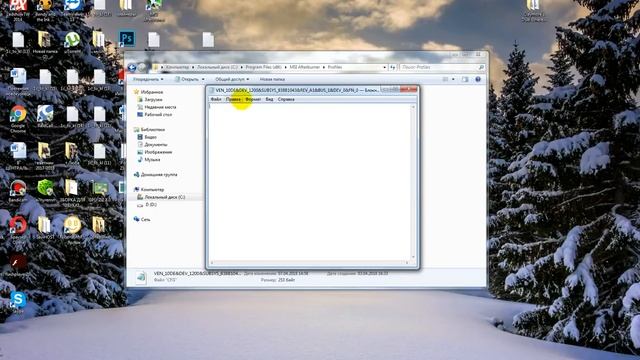
Task: Open the Справка menu in Notepad
Action: [286, 99]
